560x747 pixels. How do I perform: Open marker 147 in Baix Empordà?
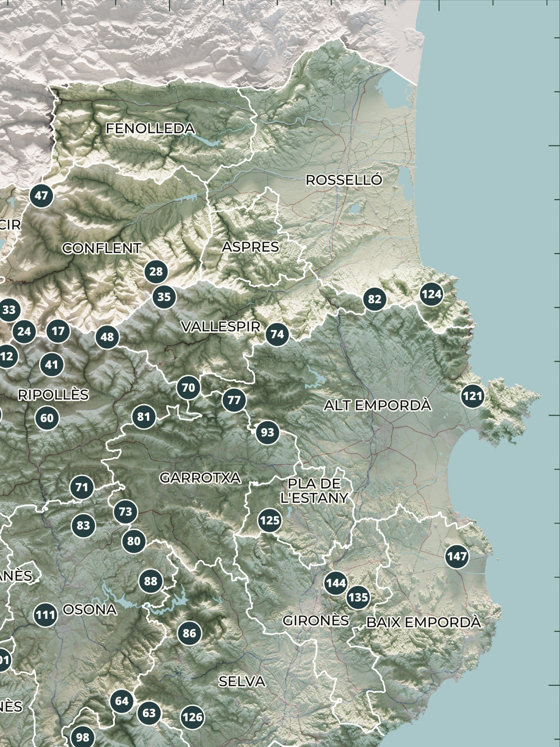click(x=457, y=556)
